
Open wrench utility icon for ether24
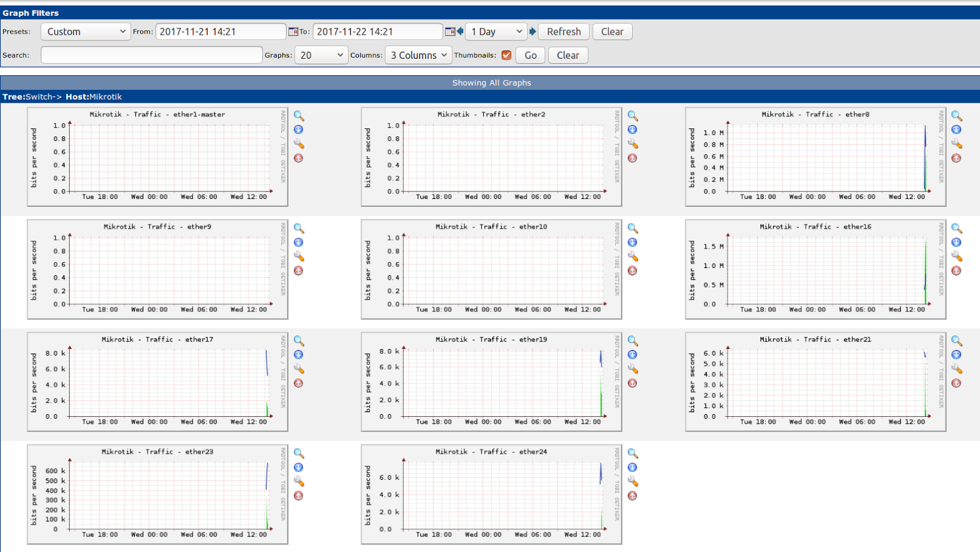click(633, 481)
